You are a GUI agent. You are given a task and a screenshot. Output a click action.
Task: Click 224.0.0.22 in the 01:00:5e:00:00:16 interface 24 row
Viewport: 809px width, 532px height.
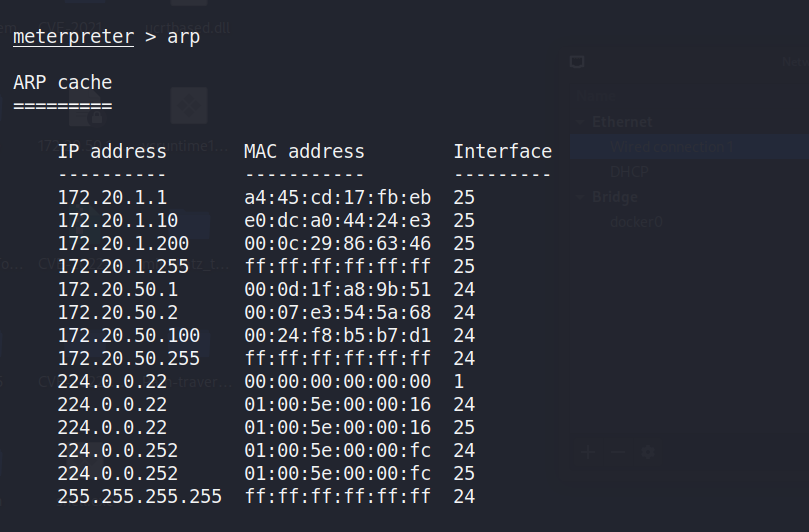pos(112,405)
